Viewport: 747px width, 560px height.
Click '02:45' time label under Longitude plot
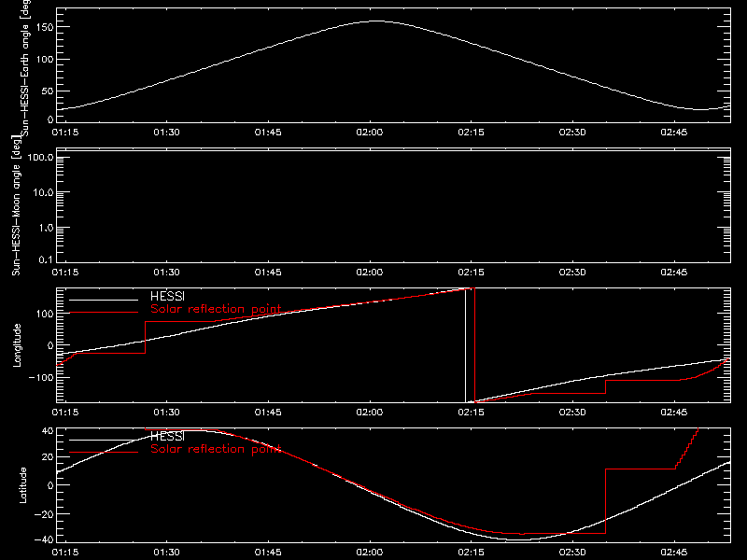tap(673, 412)
